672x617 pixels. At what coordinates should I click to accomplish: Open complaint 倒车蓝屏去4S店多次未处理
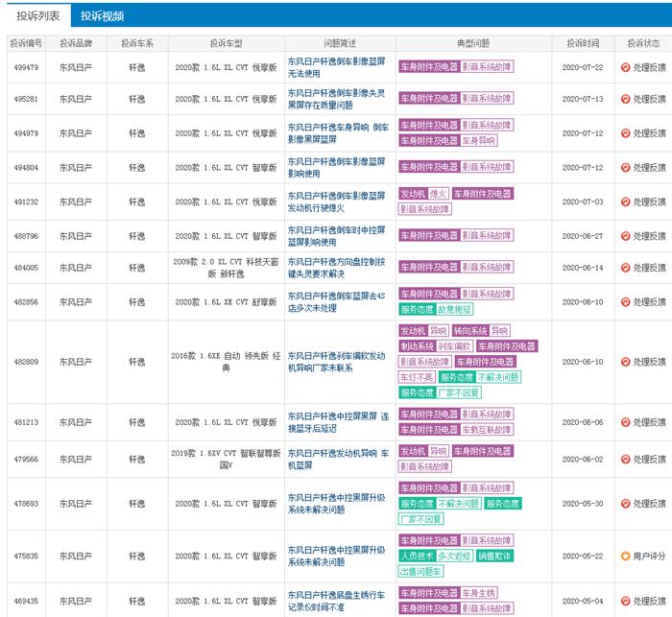pos(336,302)
